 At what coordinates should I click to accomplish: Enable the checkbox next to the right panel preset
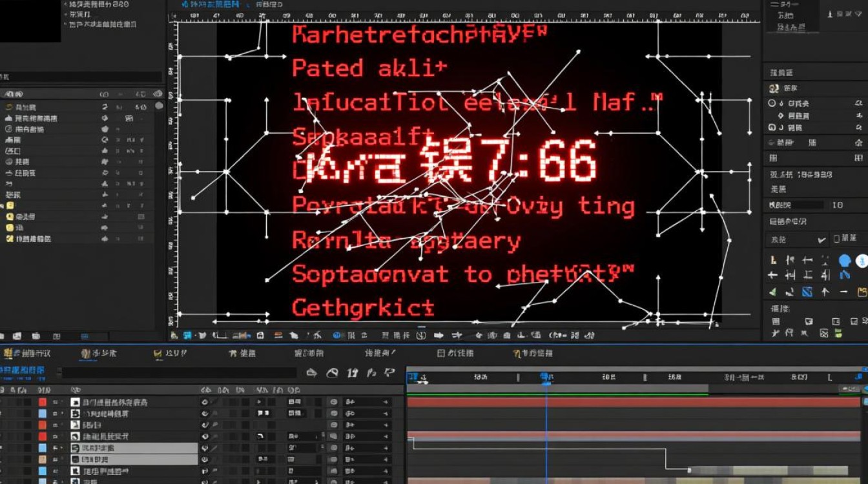[x=837, y=239]
